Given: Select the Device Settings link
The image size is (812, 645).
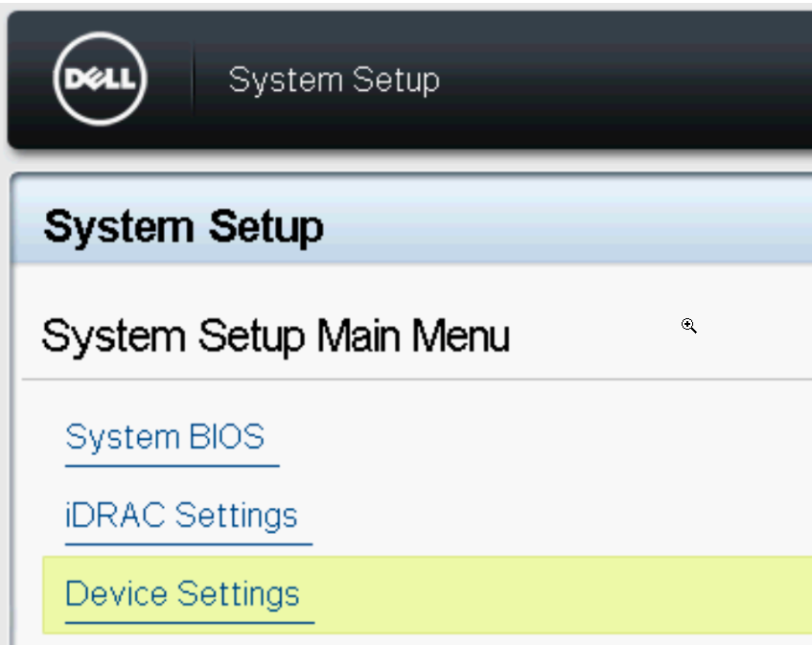Looking at the screenshot, I should (x=182, y=593).
